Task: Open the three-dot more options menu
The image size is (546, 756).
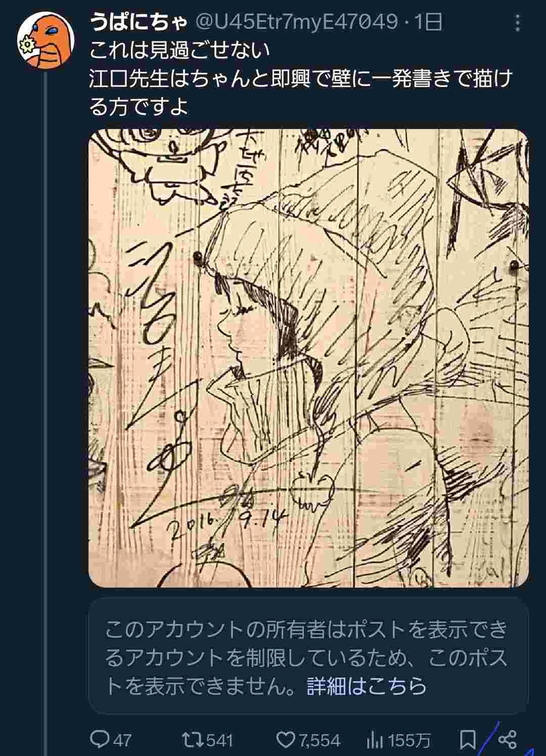Action: [x=517, y=23]
